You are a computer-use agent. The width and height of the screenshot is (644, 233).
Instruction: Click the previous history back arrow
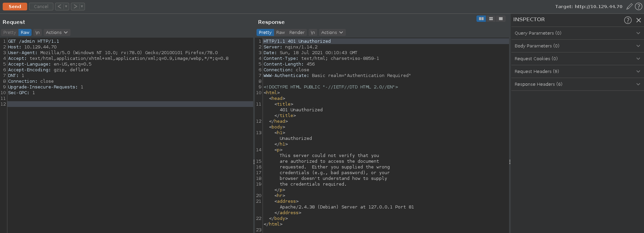[x=59, y=6]
